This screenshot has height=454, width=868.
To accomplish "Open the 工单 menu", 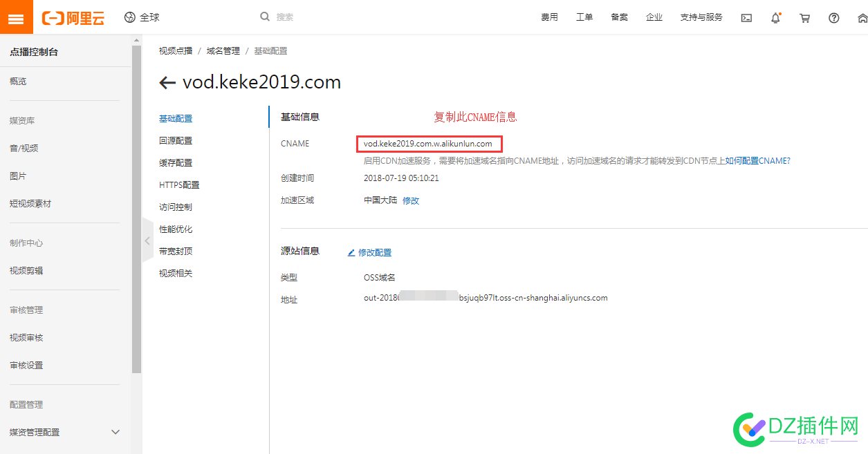I will point(584,17).
